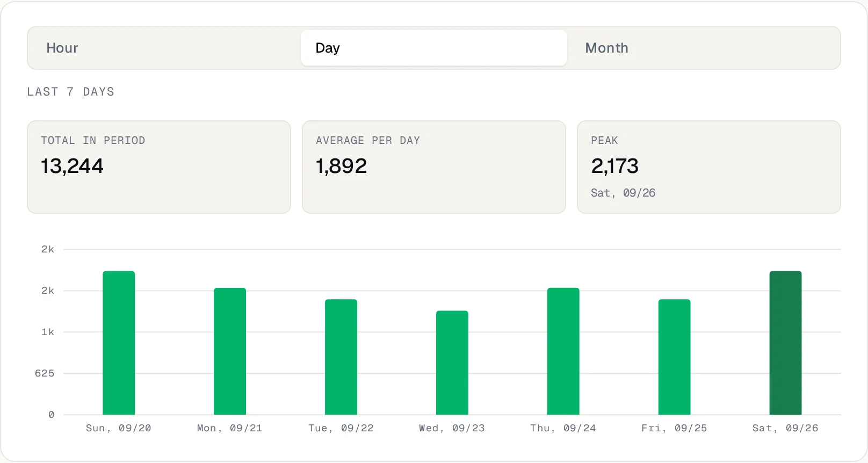Click the 'Sat, 09/26' peak date text

click(x=623, y=193)
